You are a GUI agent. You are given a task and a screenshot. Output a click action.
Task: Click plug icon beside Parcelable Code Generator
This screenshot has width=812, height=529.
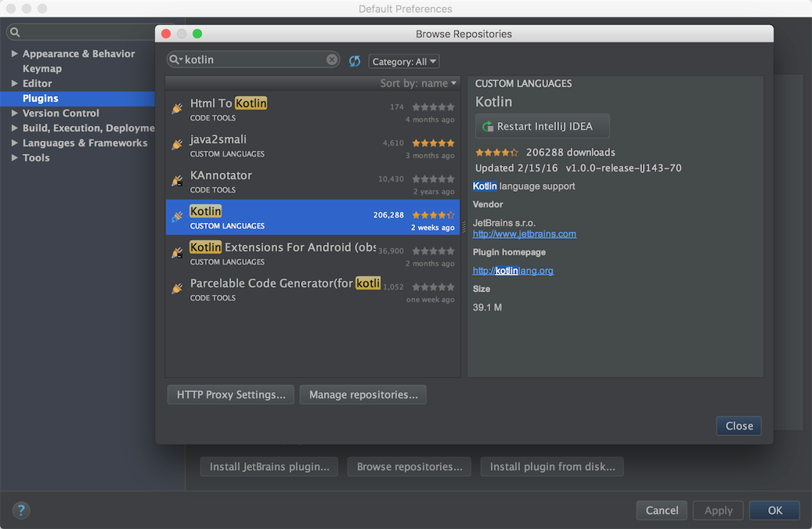tap(177, 288)
